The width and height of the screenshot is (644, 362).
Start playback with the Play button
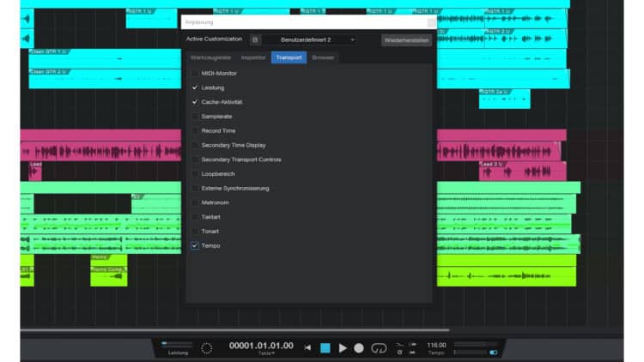pos(342,348)
